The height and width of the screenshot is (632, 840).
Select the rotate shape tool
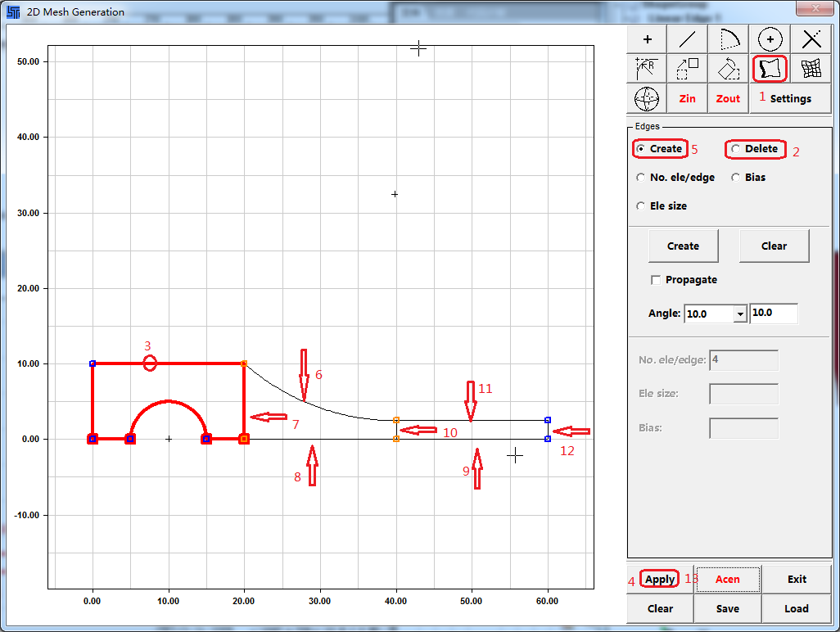tap(729, 69)
